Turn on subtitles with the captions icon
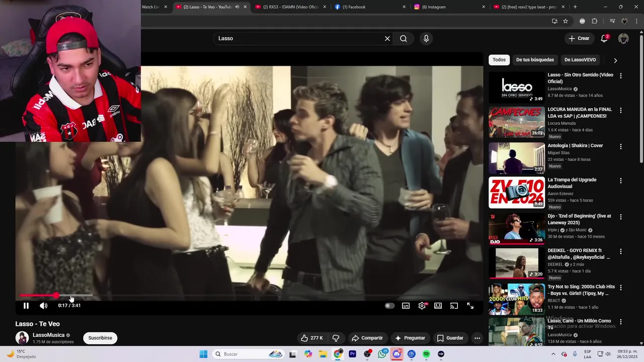The width and height of the screenshot is (644, 362). pos(406,306)
